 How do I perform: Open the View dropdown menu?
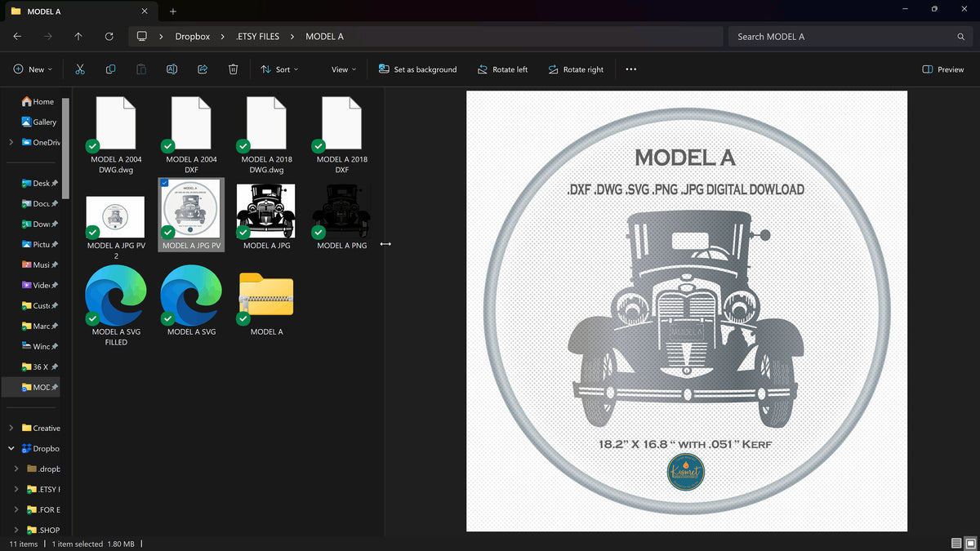pyautogui.click(x=344, y=69)
